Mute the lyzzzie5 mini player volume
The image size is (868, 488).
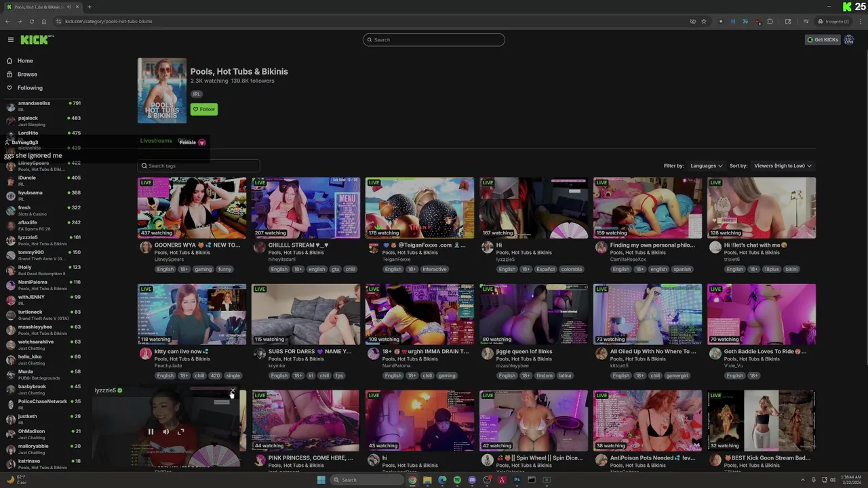(165, 432)
